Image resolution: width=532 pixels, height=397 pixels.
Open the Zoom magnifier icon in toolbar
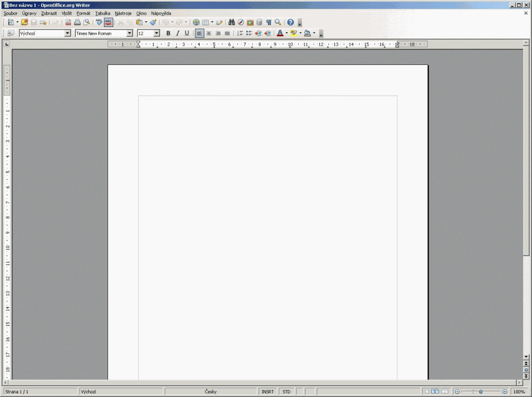[x=278, y=22]
